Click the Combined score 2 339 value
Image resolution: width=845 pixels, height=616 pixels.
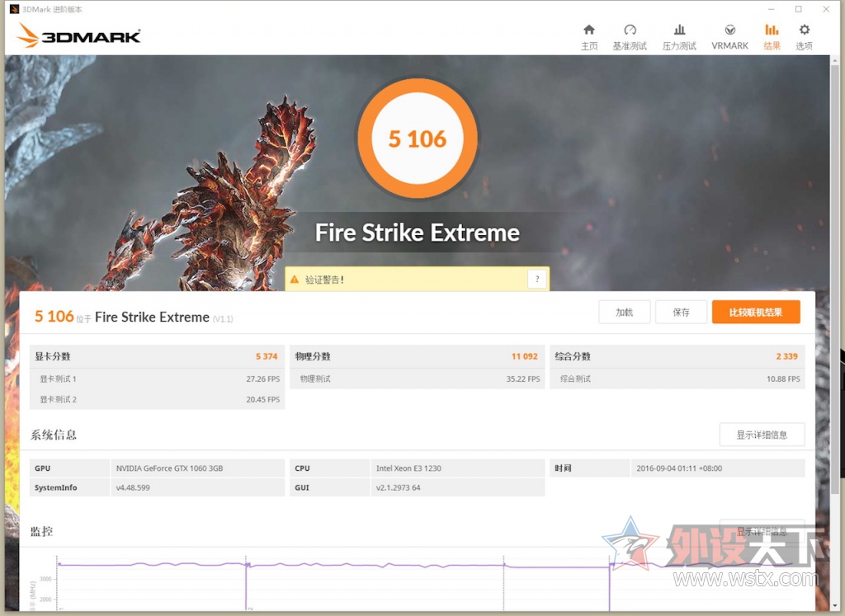click(x=786, y=356)
